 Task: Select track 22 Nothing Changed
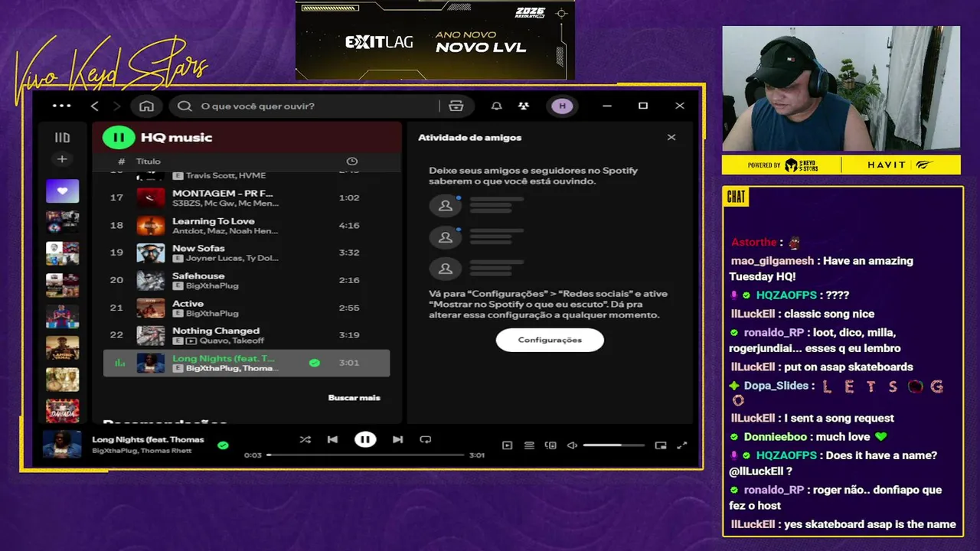point(247,335)
